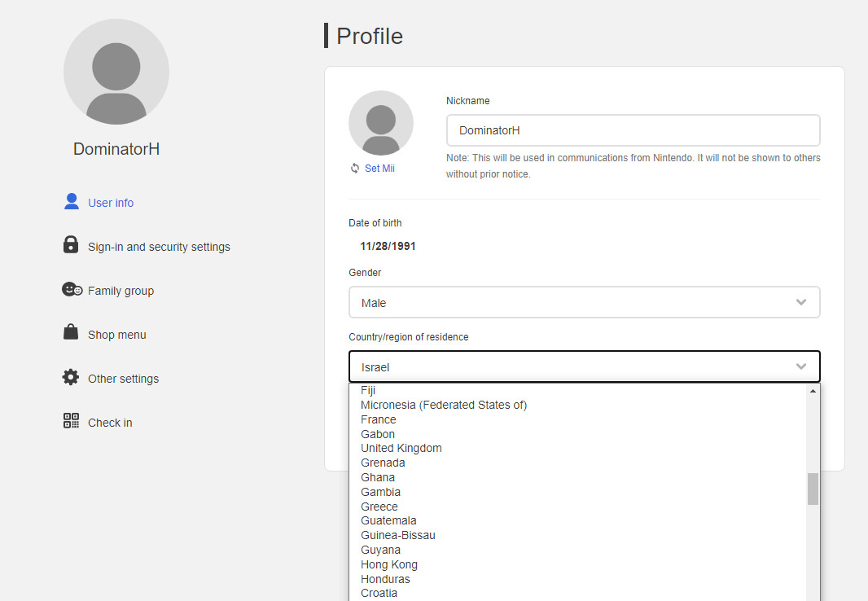The image size is (868, 601).
Task: Click the Check in QR code icon
Action: click(x=71, y=421)
